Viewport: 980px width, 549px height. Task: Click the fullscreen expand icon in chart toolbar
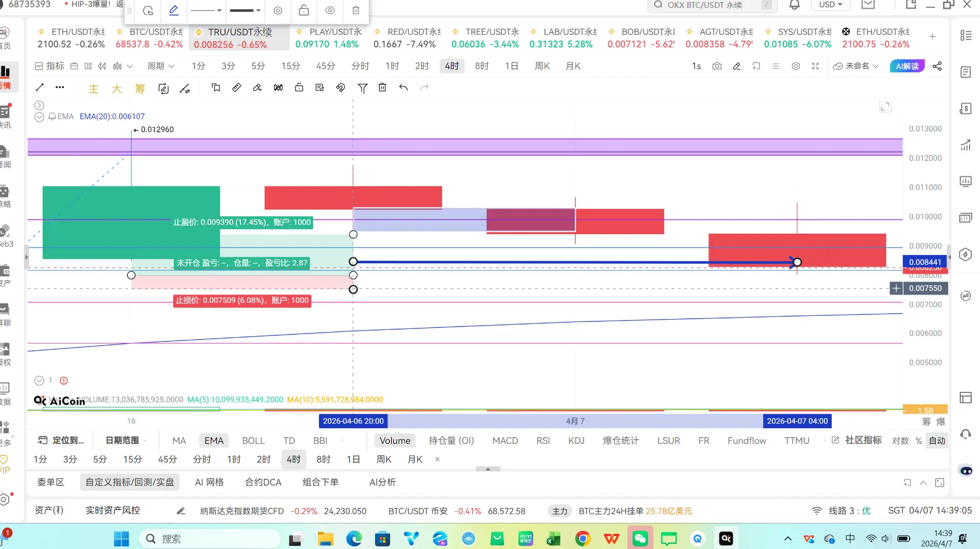pyautogui.click(x=815, y=66)
